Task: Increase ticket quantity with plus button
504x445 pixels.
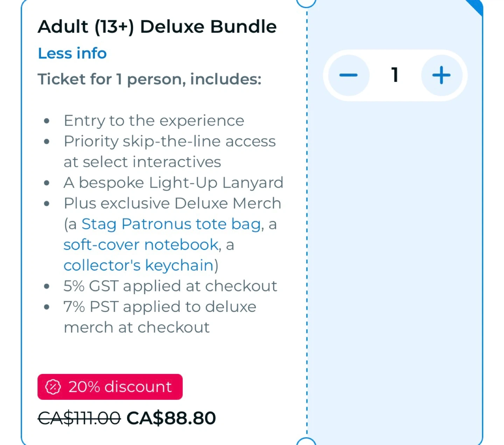Action: click(441, 75)
